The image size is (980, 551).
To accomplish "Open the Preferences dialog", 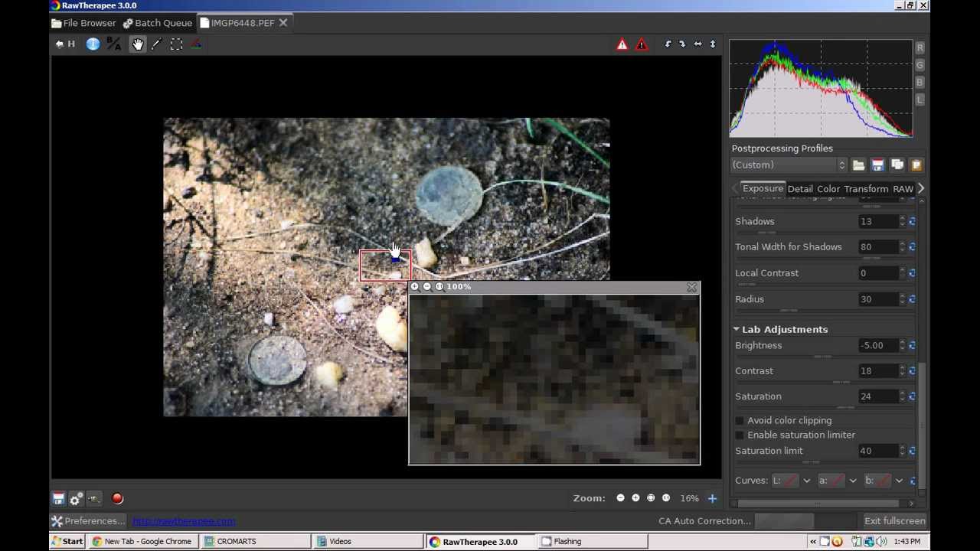I will [x=88, y=521].
